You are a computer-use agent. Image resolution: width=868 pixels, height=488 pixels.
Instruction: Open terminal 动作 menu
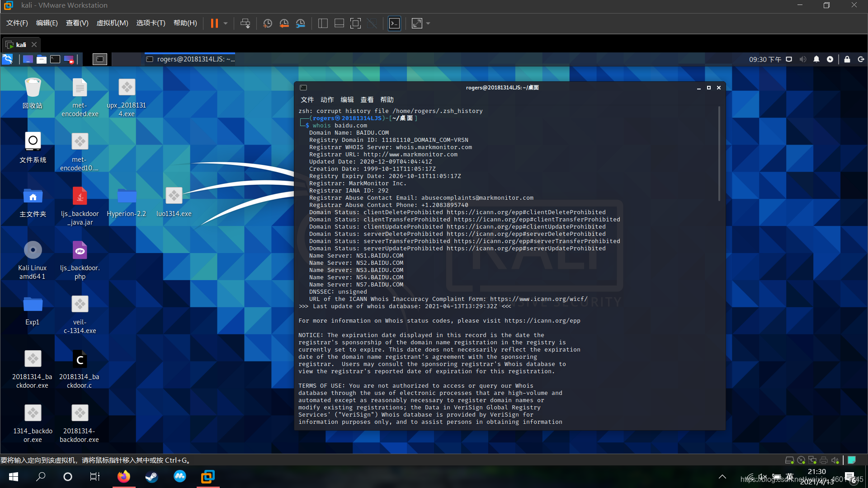pos(327,100)
